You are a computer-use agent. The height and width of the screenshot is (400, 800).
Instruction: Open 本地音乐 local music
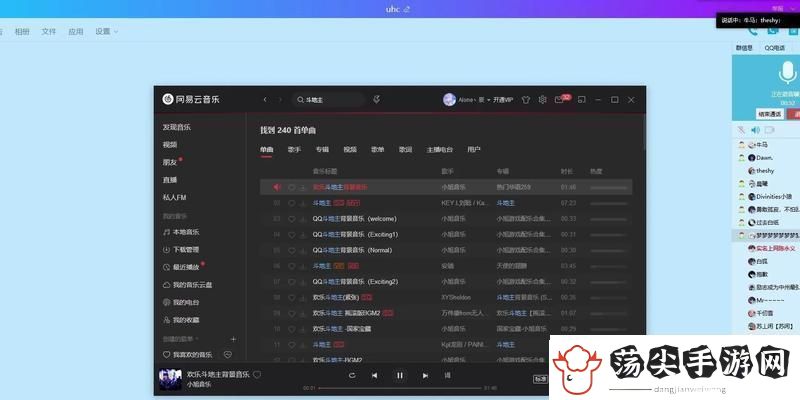point(181,232)
